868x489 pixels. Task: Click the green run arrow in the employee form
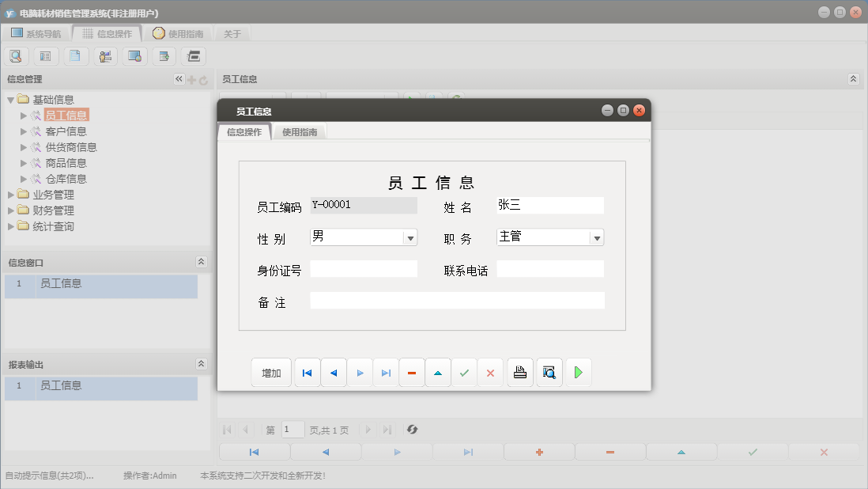578,372
